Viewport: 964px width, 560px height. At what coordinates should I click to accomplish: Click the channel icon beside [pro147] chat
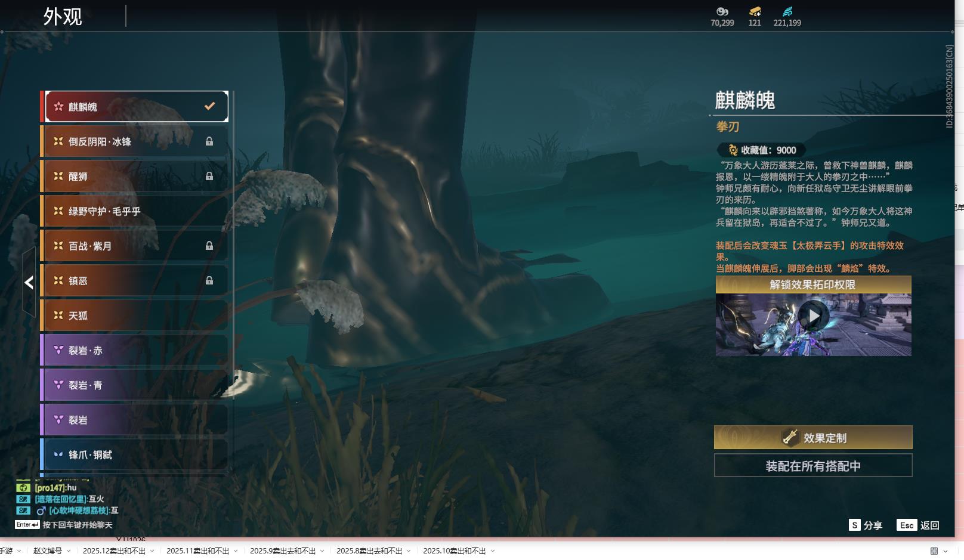pos(23,488)
